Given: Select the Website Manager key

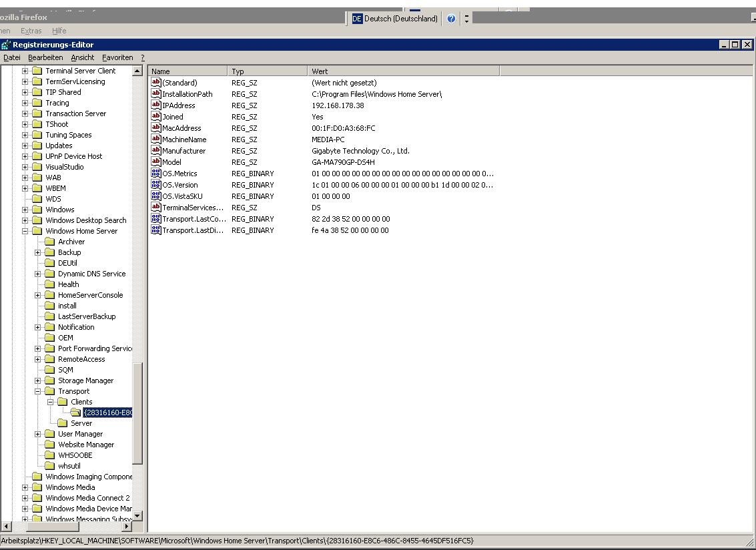Looking at the screenshot, I should point(86,445).
